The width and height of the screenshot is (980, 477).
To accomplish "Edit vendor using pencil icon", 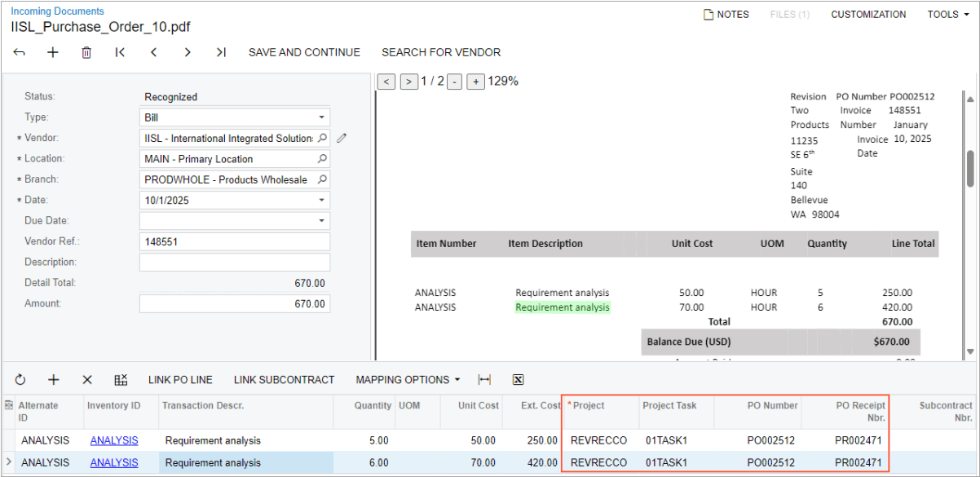I will [342, 138].
